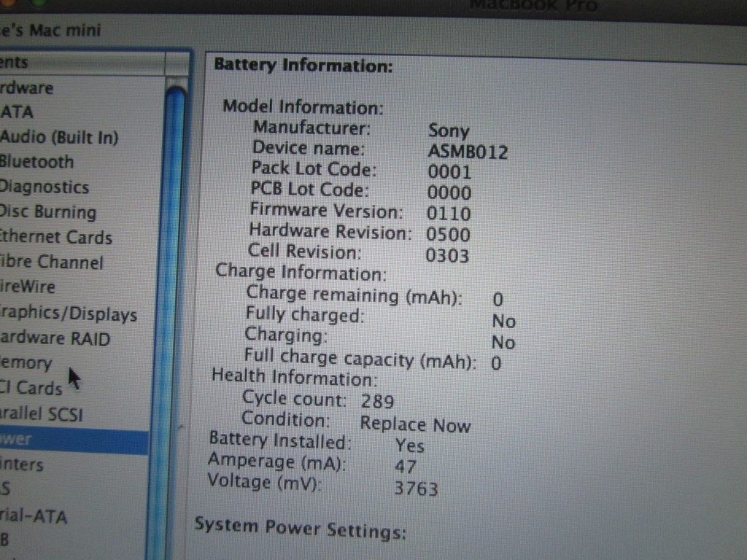The image size is (747, 560).
Task: Click the Model Information label
Action: coord(303,107)
